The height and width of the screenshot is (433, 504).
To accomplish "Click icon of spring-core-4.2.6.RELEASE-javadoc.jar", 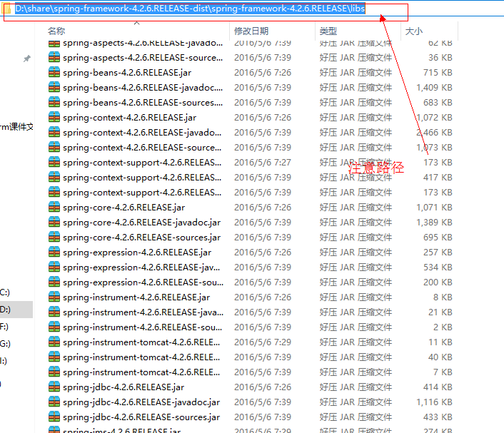I will 54,223.
